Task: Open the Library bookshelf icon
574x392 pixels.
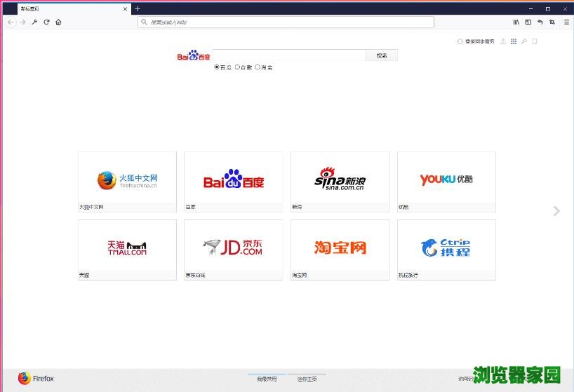Action: [x=516, y=22]
